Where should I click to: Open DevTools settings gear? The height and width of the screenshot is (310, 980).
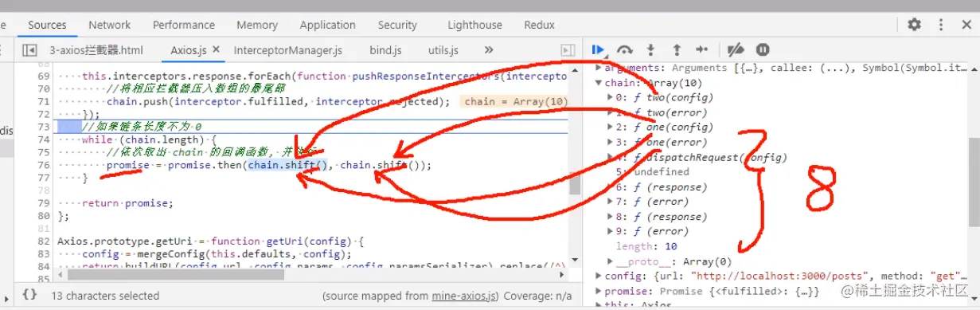915,25
